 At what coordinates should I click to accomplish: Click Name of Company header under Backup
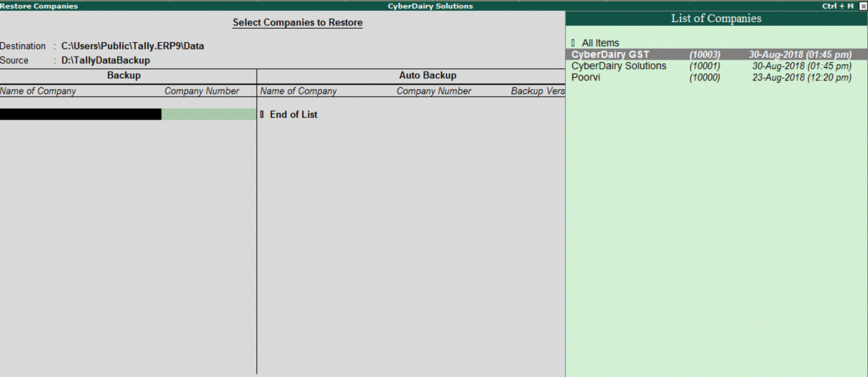point(38,91)
